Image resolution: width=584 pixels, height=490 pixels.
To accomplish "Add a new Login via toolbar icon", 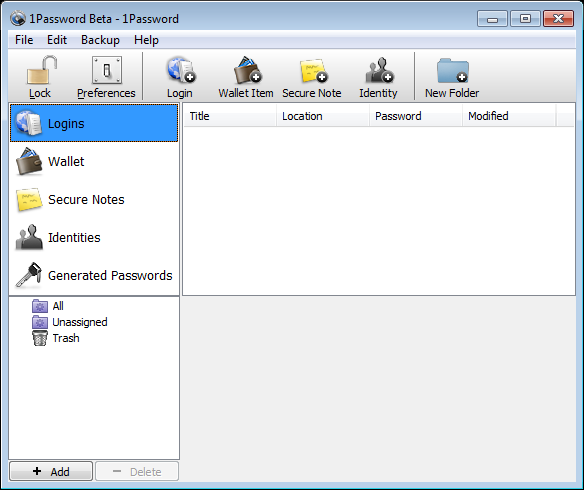I will point(181,70).
